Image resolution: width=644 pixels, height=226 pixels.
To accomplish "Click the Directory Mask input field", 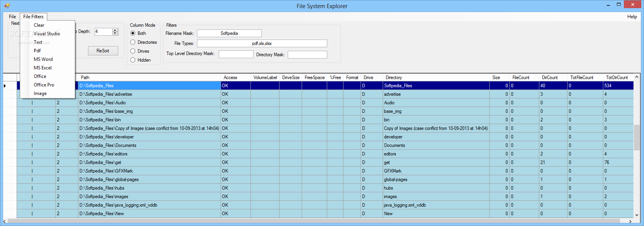I will coord(307,55).
